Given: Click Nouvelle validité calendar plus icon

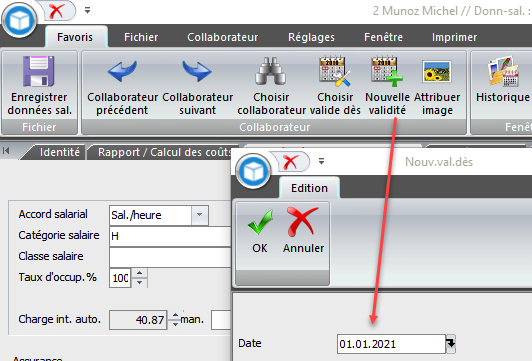Looking at the screenshot, I should (387, 71).
